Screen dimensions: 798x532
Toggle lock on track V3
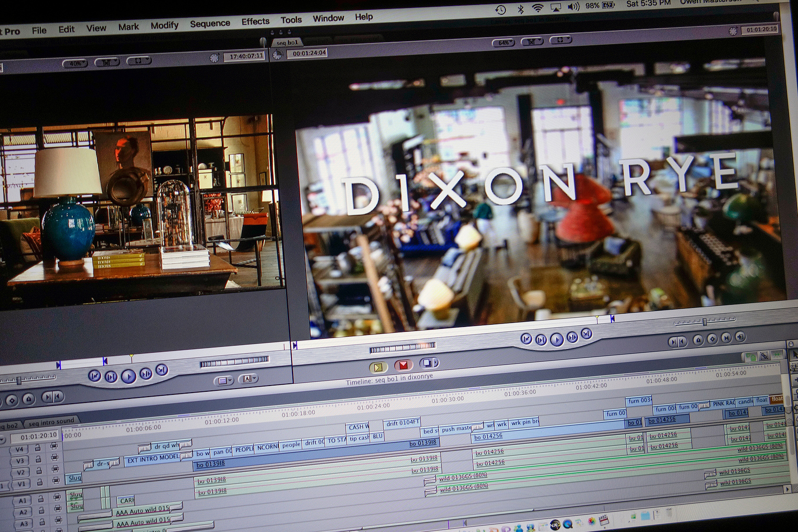click(x=38, y=459)
